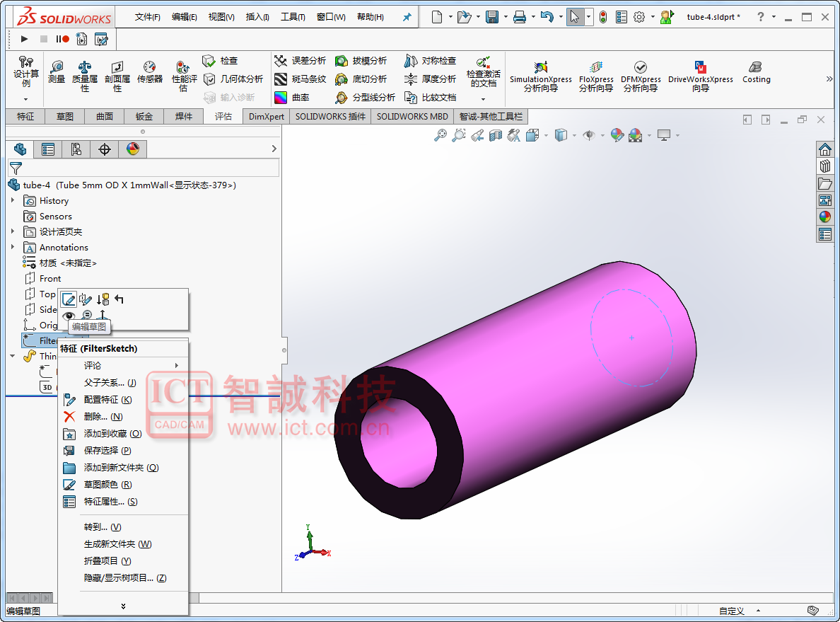
Task: Launch FloXpress analysis wizard
Action: point(596,76)
